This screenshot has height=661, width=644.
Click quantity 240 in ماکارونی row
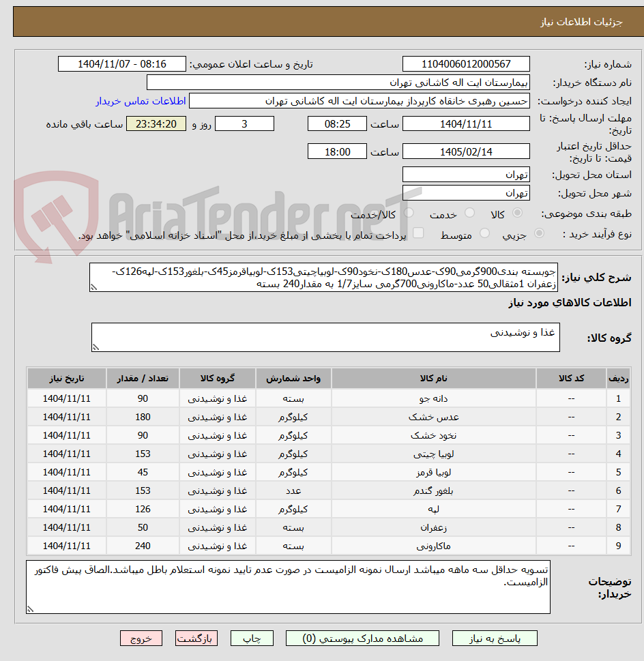click(143, 546)
